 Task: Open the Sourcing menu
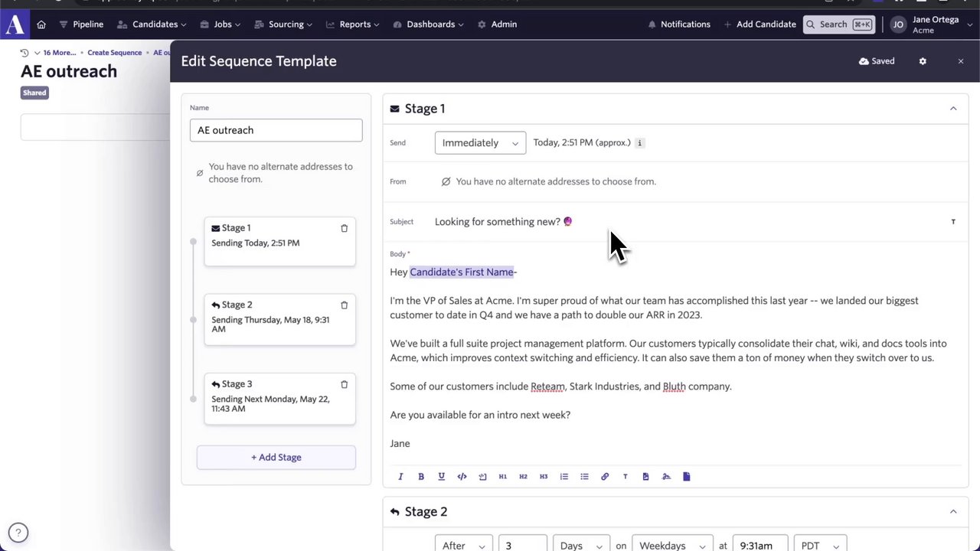pyautogui.click(x=285, y=24)
